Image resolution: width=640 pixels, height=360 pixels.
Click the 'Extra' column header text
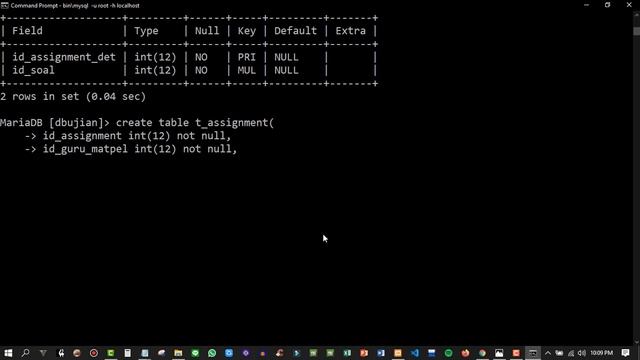point(351,31)
